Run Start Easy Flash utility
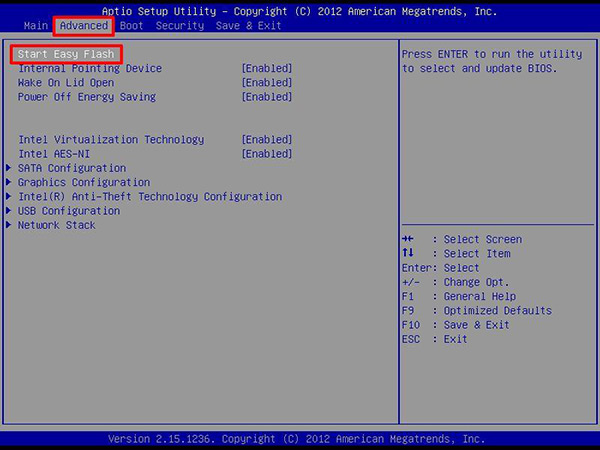 pyautogui.click(x=66, y=54)
